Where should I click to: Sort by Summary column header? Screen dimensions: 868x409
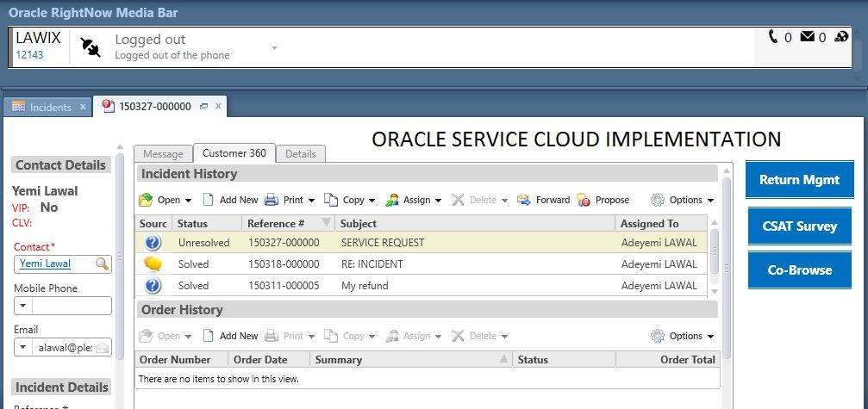[x=411, y=360]
